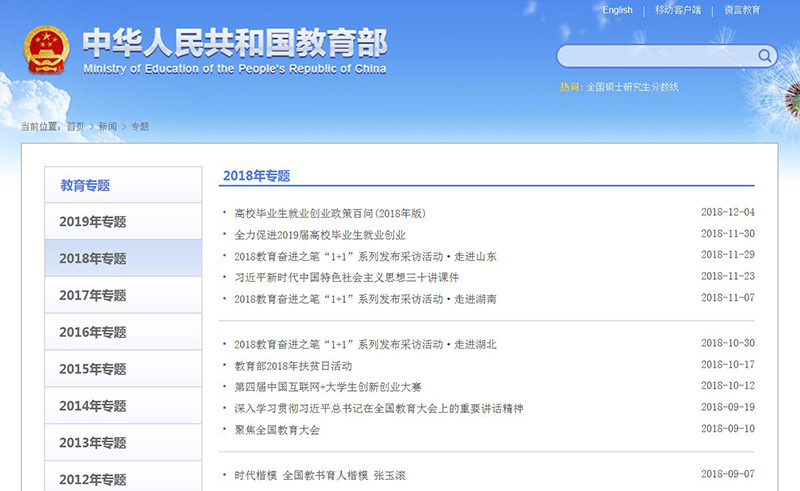The height and width of the screenshot is (491, 800).
Task: Click date 2018-09-10
Action: click(728, 428)
